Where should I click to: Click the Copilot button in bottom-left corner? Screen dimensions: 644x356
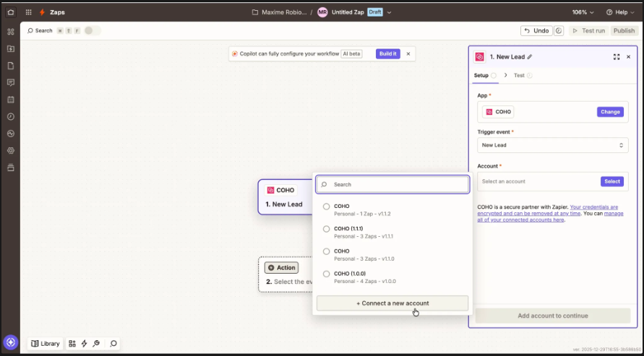point(11,342)
